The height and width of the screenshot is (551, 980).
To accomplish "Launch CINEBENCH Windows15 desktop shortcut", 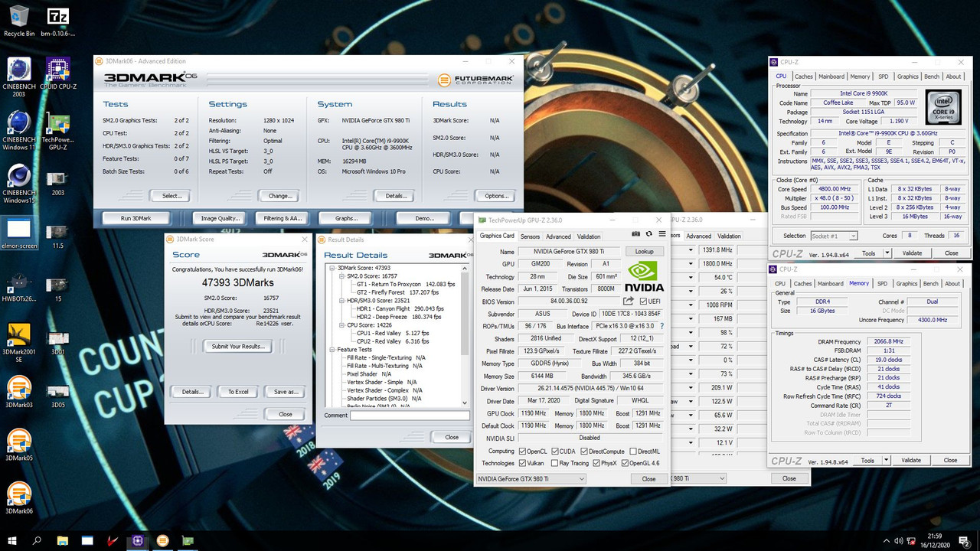I will (x=18, y=184).
